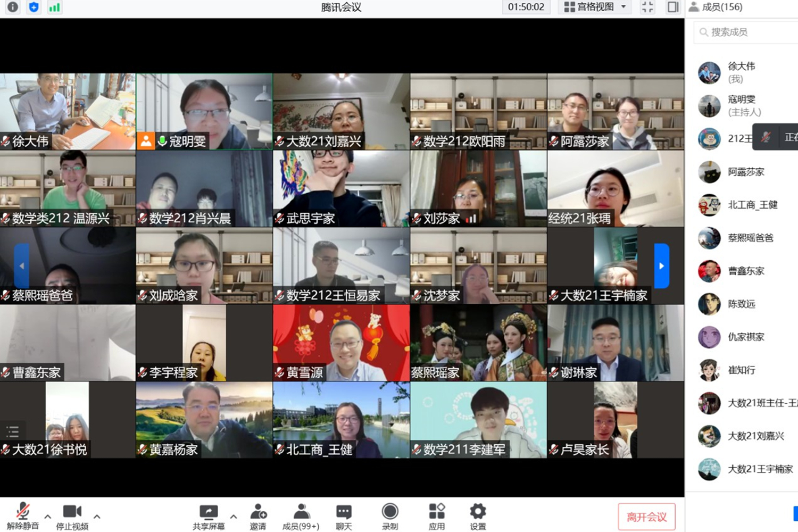This screenshot has width=798, height=532.
Task: Click the Leave Meeting (离开会议) button
Action: point(646,517)
